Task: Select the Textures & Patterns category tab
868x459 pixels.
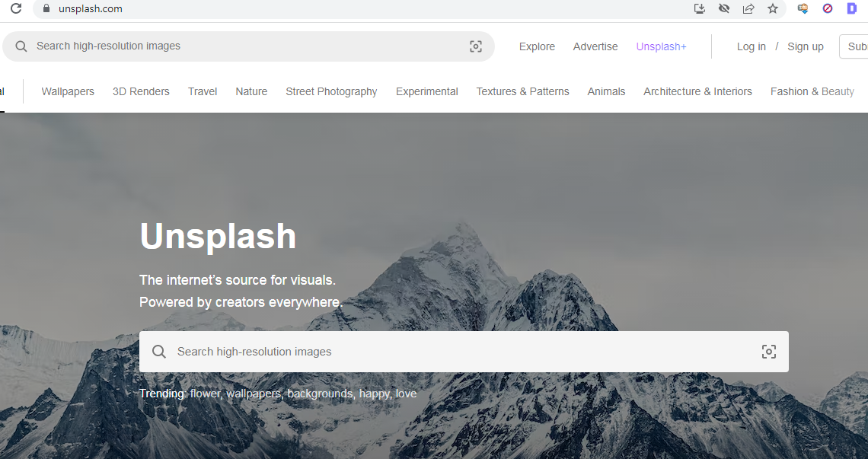Action: pos(522,91)
